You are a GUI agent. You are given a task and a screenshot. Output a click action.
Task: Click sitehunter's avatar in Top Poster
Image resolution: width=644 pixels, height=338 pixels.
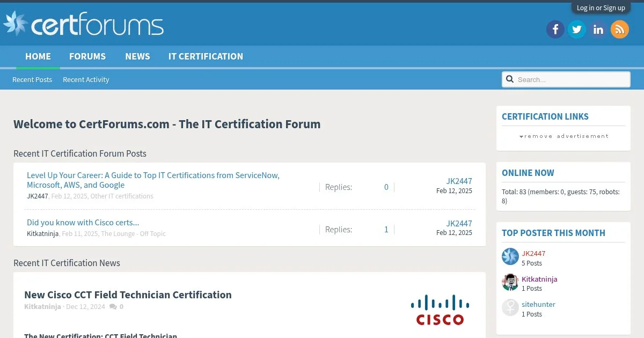510,307
